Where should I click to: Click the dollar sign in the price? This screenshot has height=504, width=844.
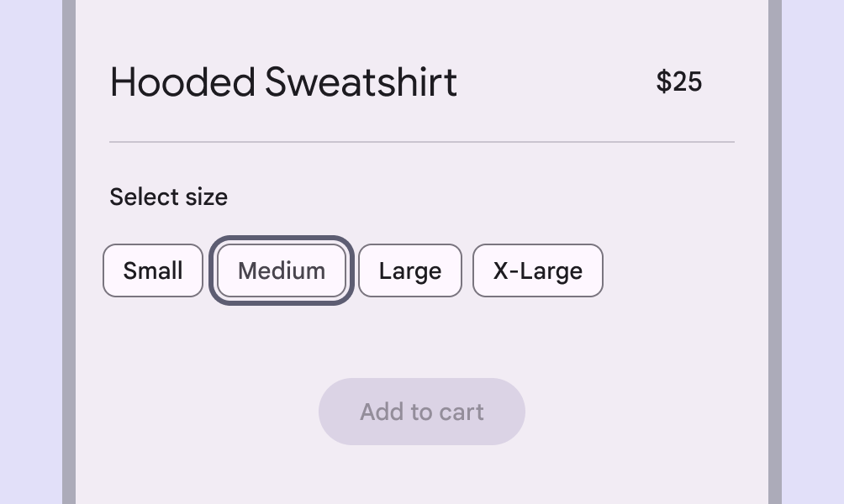click(664, 81)
